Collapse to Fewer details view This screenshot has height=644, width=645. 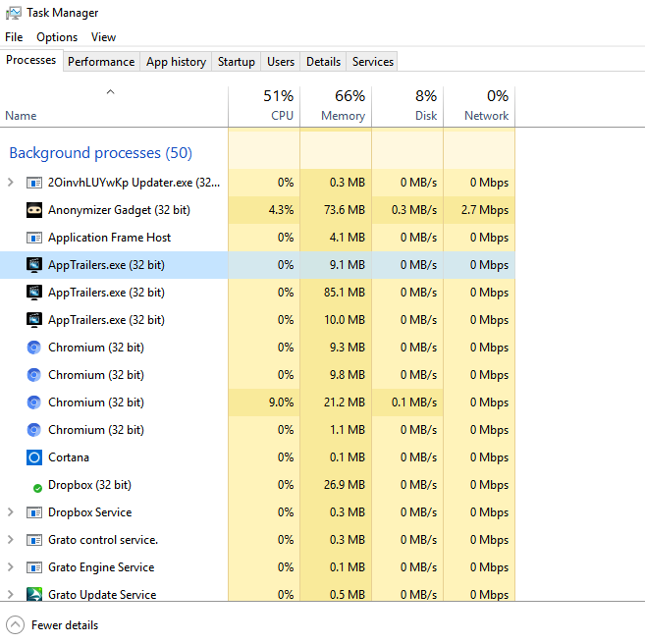point(54,625)
